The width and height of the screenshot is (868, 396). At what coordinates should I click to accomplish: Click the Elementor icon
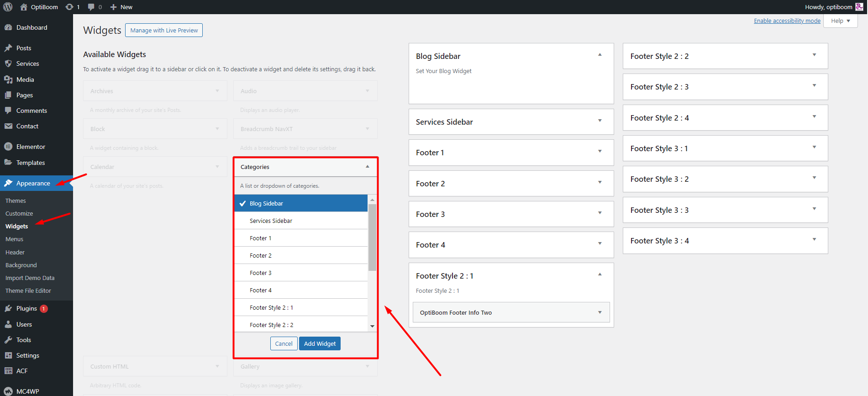[x=8, y=147]
